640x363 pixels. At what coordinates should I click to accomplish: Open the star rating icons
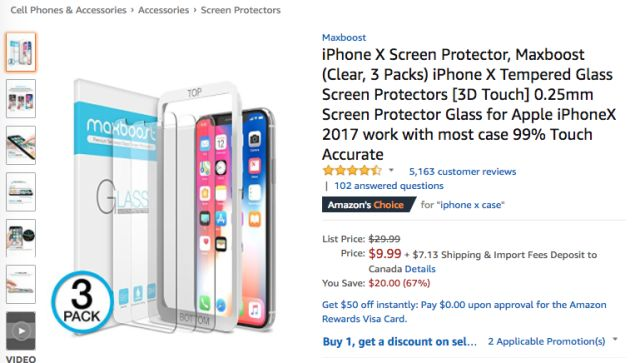click(352, 171)
